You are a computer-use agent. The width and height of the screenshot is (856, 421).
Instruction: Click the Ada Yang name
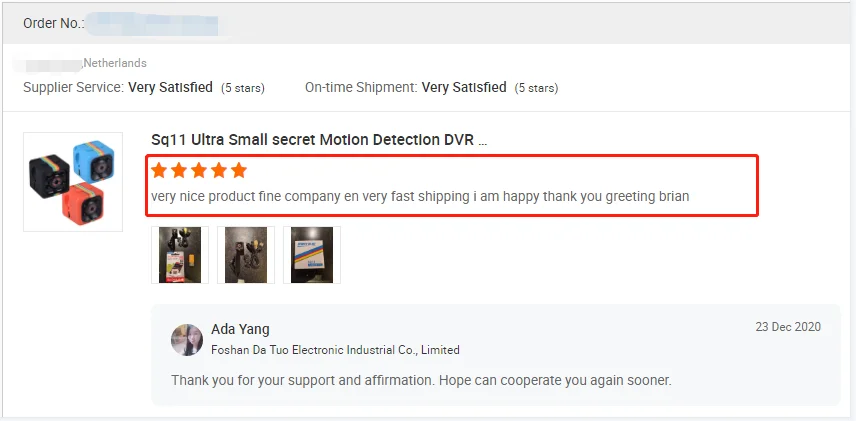(x=240, y=329)
